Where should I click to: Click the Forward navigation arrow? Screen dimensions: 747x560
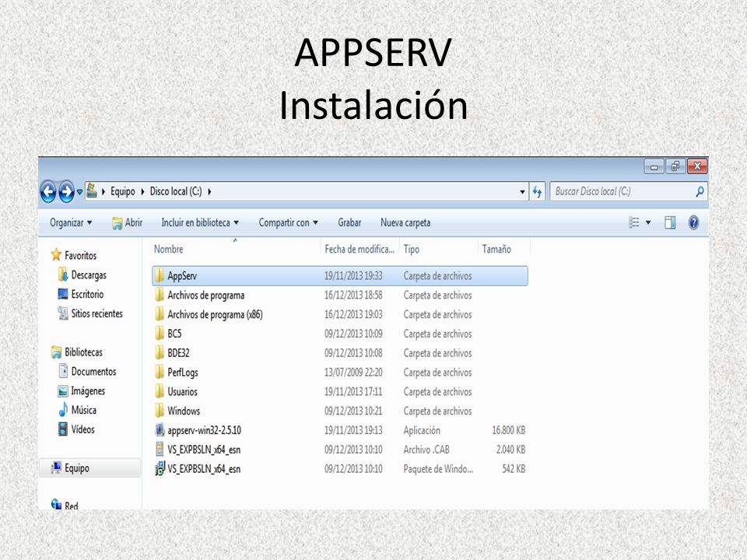(x=66, y=191)
